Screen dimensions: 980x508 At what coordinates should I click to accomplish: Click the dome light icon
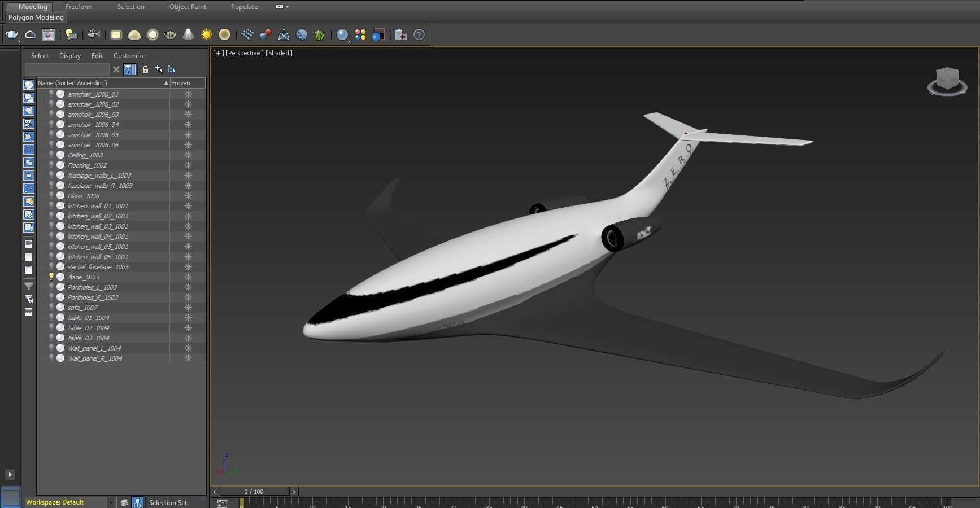pos(134,35)
